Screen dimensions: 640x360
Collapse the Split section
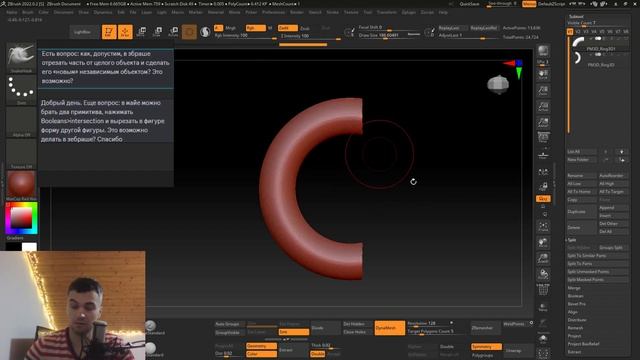(x=572, y=240)
